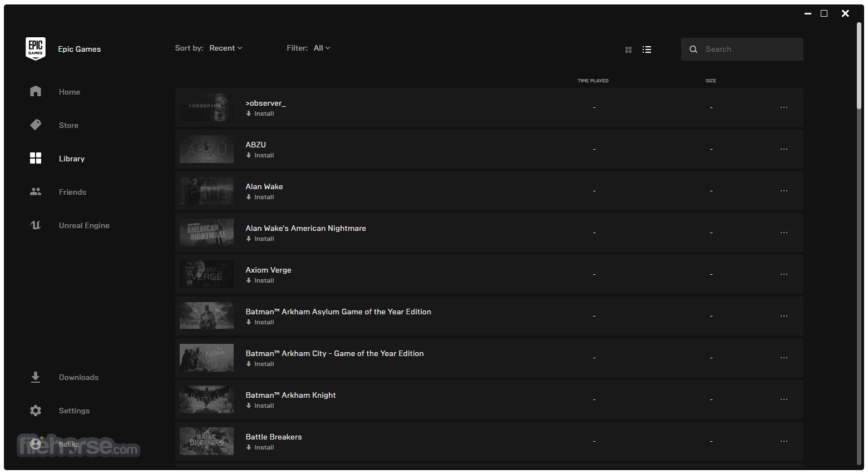This screenshot has width=868, height=474.
Task: Open options for Batman Arkham Asylum
Action: tap(784, 316)
